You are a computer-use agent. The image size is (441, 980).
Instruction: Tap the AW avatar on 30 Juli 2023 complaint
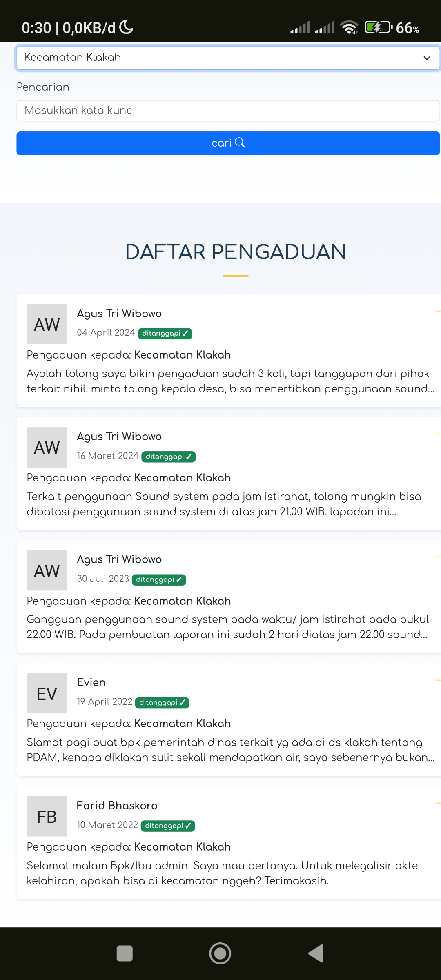click(x=47, y=570)
